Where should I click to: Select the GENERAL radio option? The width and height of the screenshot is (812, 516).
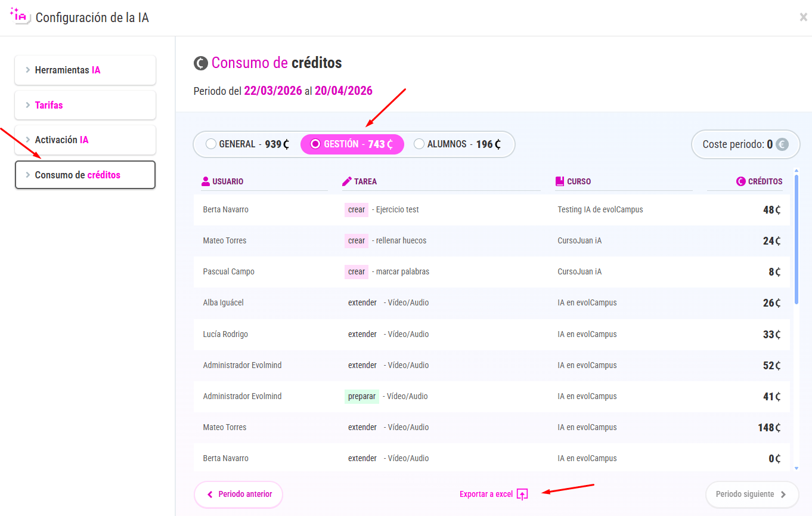210,144
